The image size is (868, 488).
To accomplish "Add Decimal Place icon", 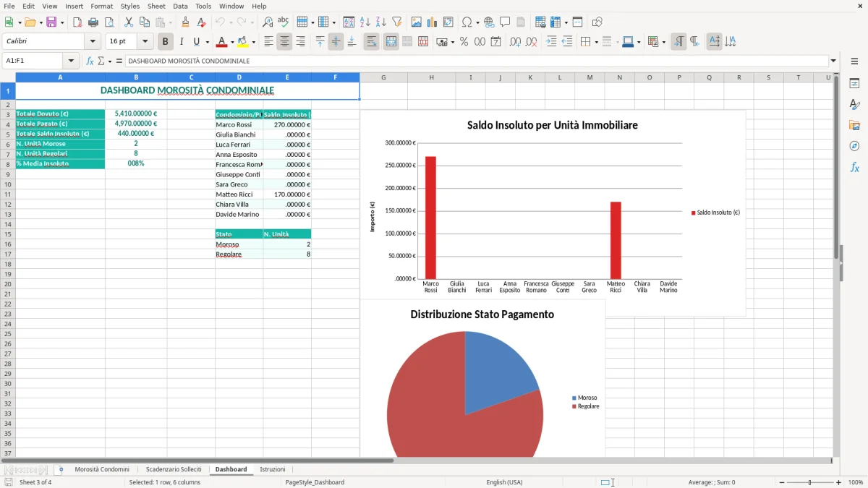I will [x=515, y=42].
